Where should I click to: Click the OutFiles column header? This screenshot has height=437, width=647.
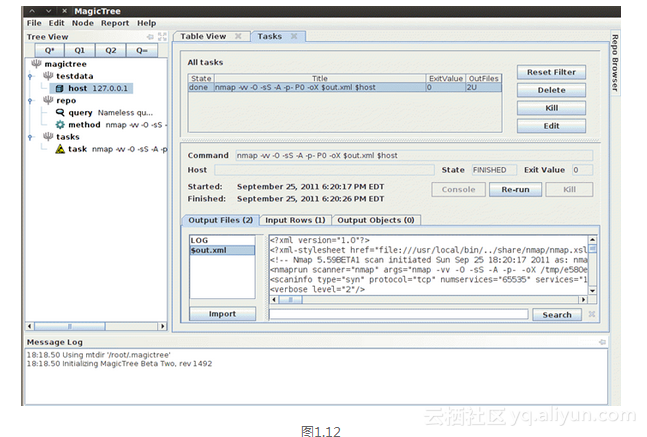(484, 78)
